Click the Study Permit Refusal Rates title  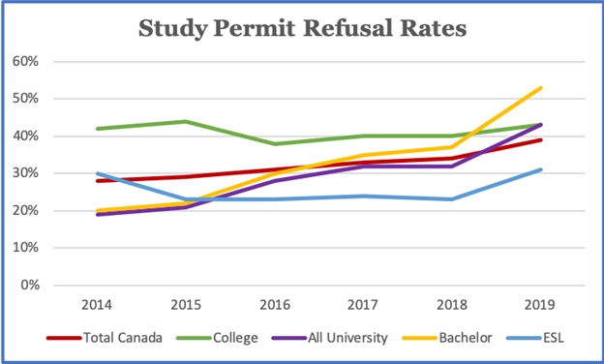point(302,29)
